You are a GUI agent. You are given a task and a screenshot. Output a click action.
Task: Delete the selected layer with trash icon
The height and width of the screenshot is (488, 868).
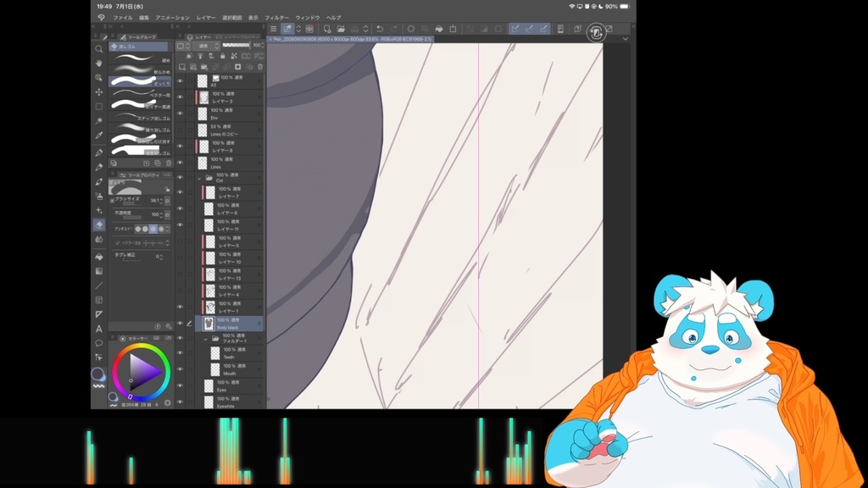click(x=260, y=67)
